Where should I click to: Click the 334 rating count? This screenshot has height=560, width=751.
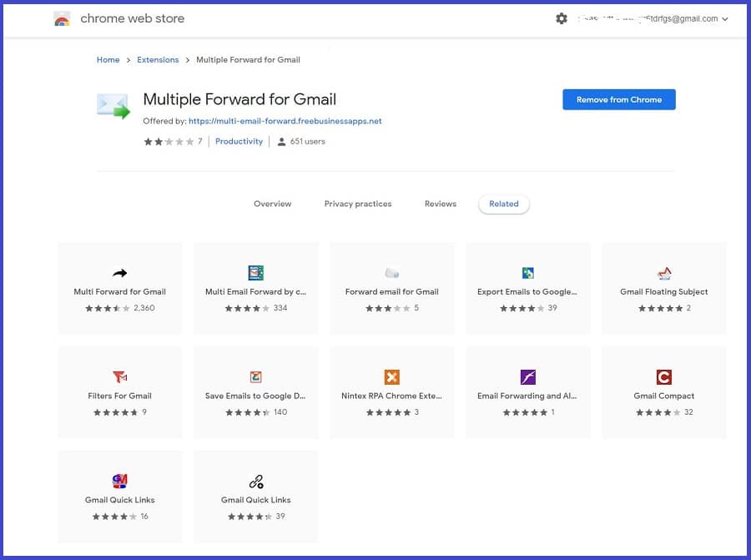280,308
